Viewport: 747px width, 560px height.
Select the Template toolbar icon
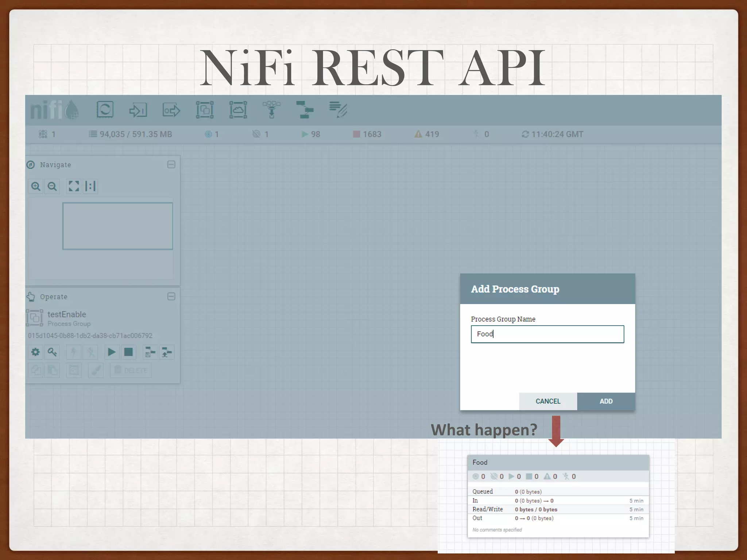pos(305,110)
